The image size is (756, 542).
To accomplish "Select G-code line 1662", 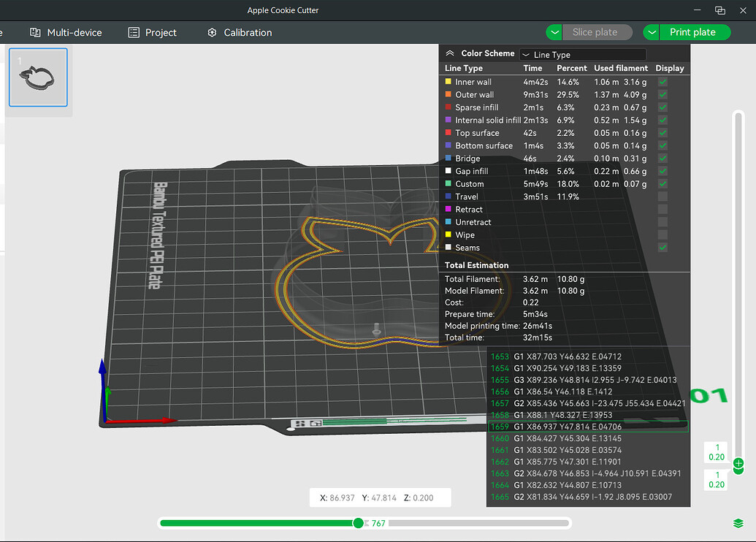I will click(588, 462).
